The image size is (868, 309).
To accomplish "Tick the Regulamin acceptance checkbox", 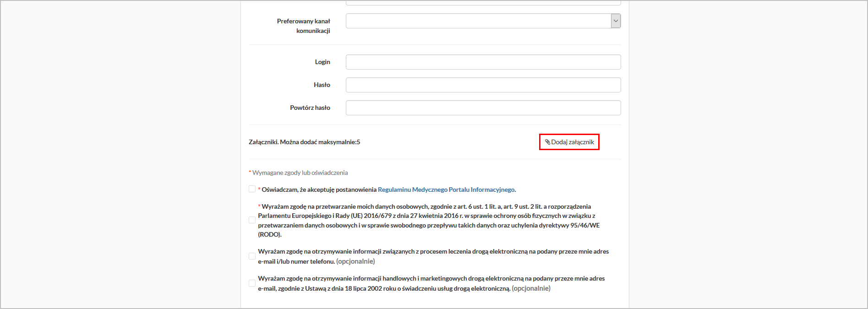I will [x=252, y=189].
